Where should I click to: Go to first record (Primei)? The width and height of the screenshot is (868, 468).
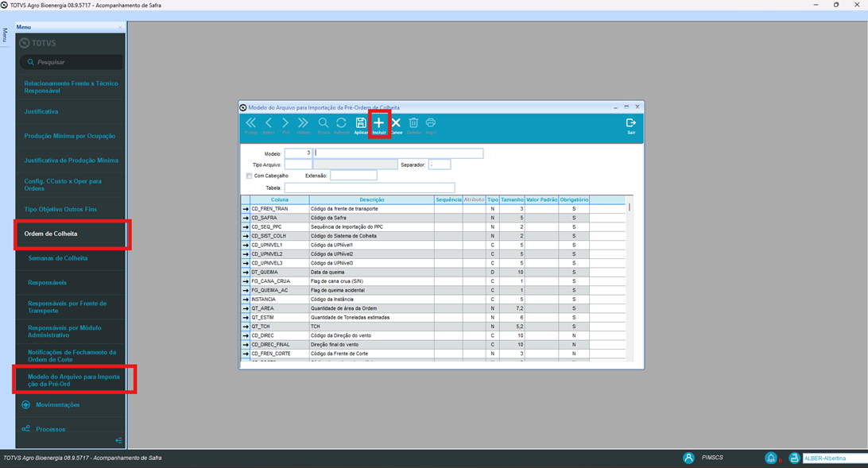250,126
